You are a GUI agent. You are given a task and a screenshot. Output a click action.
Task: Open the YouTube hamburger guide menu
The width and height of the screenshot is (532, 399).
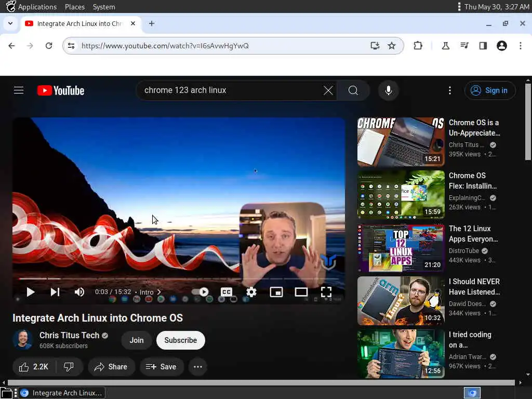coord(19,90)
